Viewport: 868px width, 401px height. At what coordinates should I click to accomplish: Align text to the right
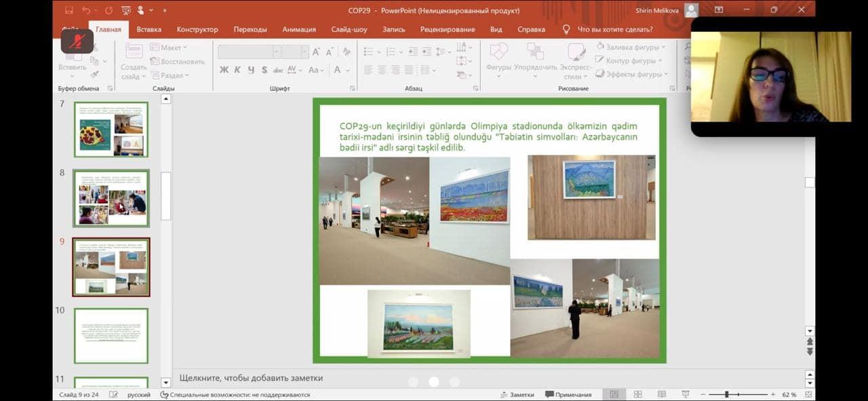(395, 70)
